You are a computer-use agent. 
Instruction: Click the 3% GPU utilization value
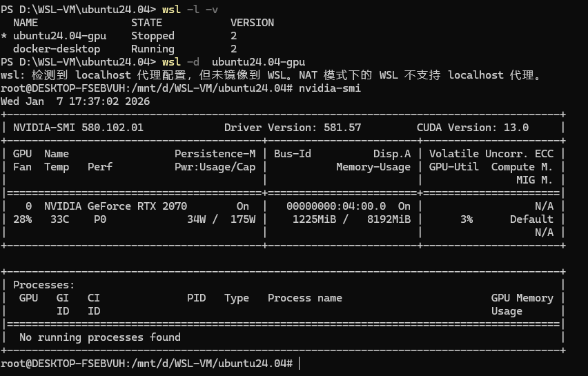click(467, 219)
